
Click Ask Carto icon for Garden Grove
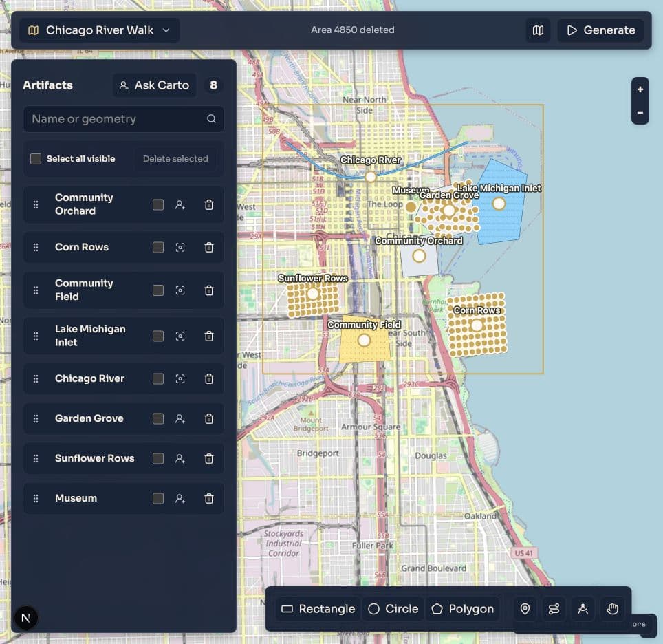click(x=180, y=418)
